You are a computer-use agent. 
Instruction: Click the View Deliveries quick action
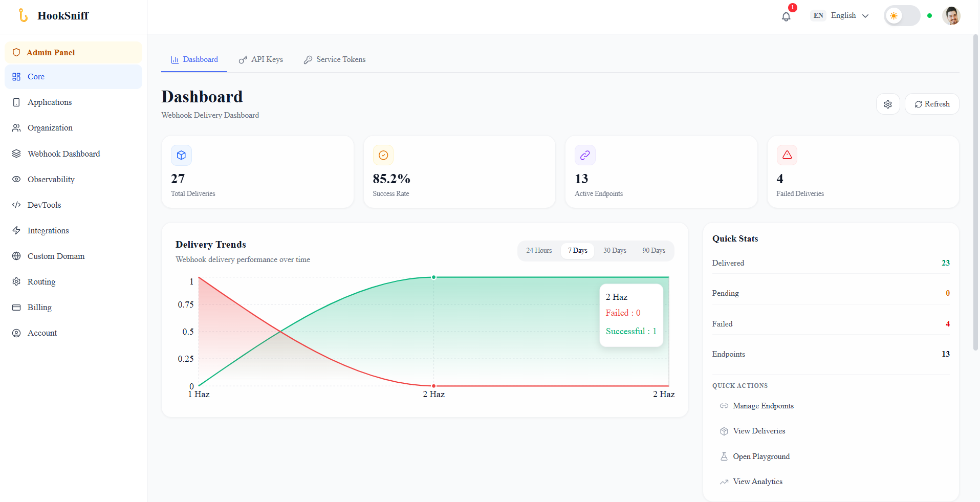pyautogui.click(x=831, y=431)
